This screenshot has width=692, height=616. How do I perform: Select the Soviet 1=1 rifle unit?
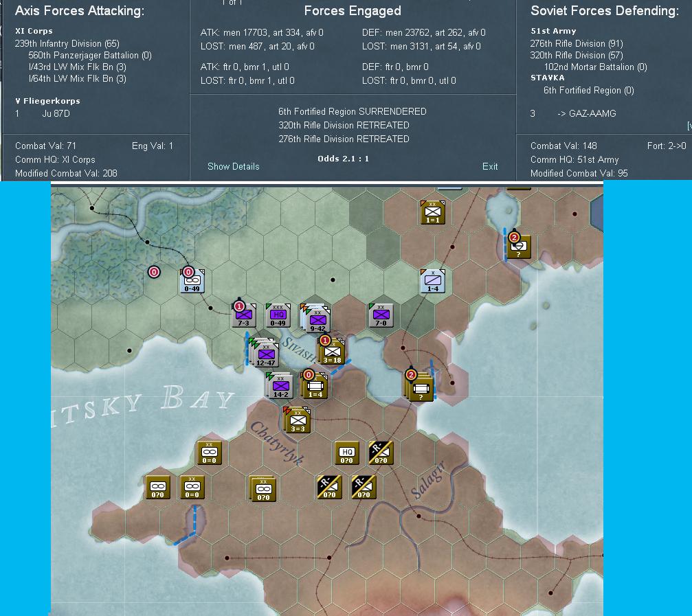tap(433, 212)
